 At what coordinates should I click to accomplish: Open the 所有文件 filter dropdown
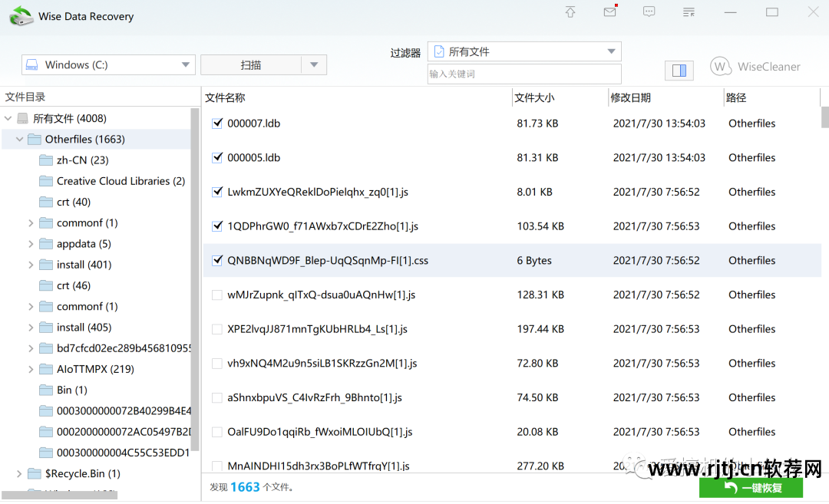pos(613,51)
